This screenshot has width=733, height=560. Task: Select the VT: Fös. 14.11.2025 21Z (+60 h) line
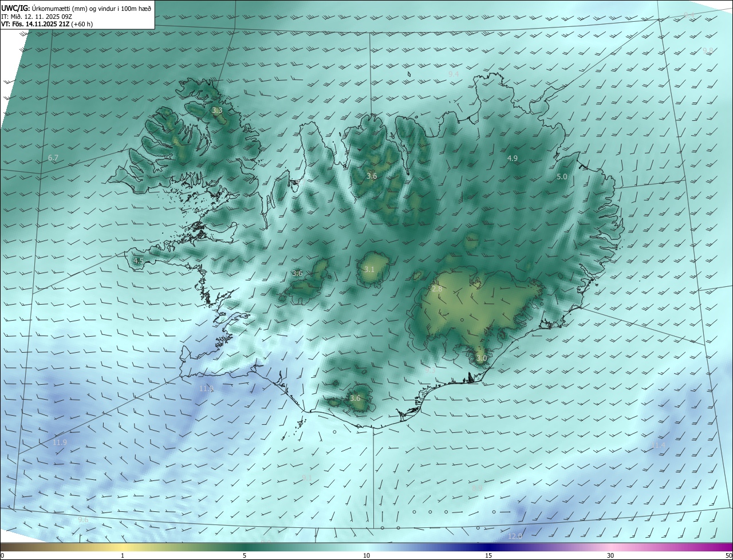47,24
